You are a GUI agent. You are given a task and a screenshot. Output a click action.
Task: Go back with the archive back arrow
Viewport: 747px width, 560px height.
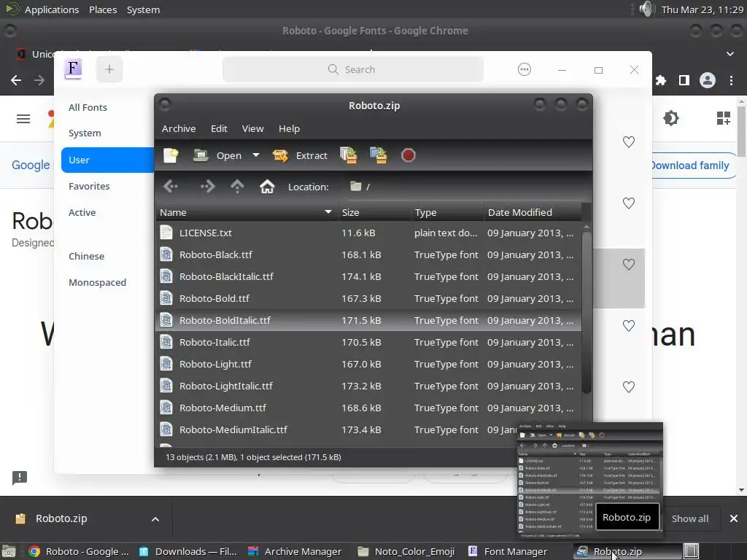pyautogui.click(x=171, y=186)
